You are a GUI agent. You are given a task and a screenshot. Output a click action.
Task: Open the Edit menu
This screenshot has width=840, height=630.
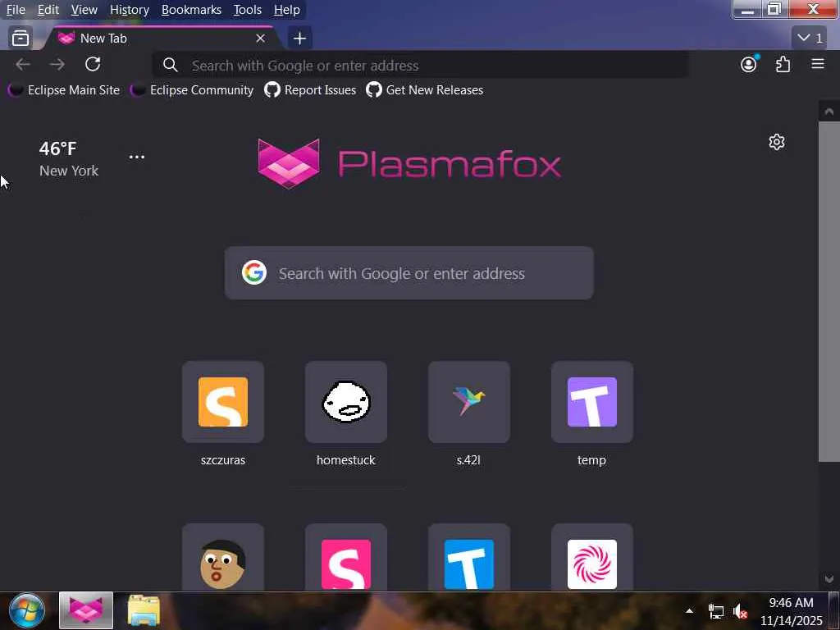pyautogui.click(x=48, y=10)
